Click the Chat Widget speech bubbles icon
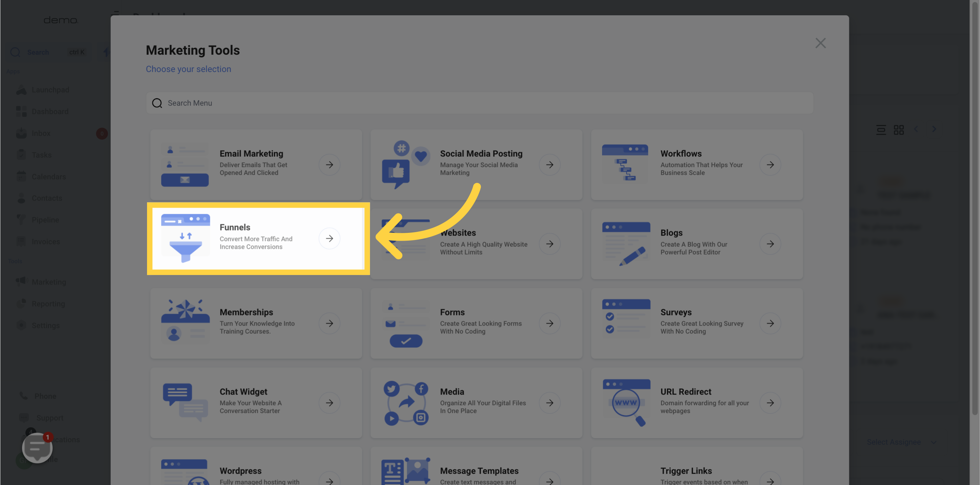Image resolution: width=980 pixels, height=485 pixels. (x=185, y=402)
